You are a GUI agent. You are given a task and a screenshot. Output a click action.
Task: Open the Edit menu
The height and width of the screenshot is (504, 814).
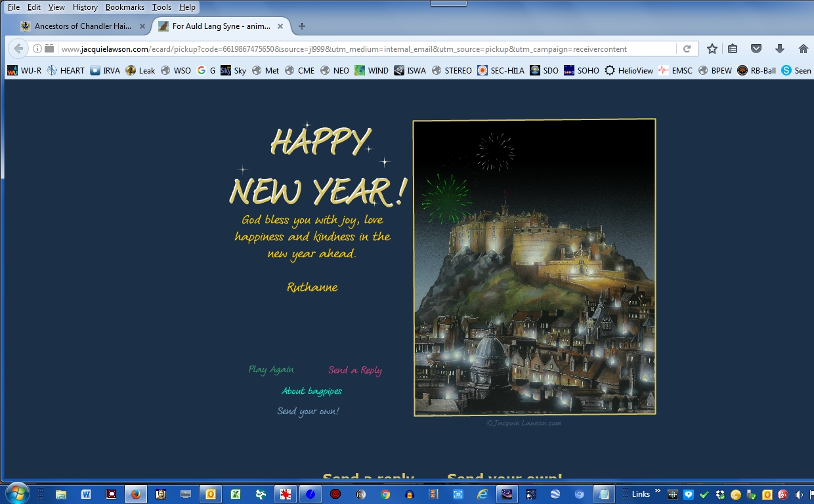(34, 7)
